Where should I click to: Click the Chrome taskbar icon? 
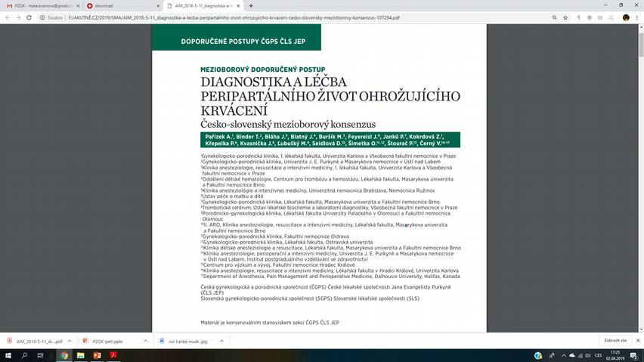tap(64, 355)
